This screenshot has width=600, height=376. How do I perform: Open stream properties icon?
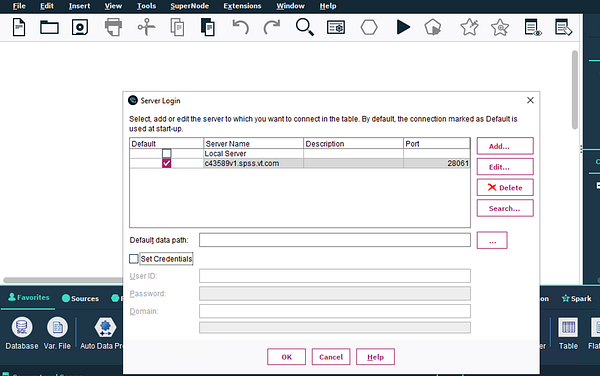pos(336,27)
